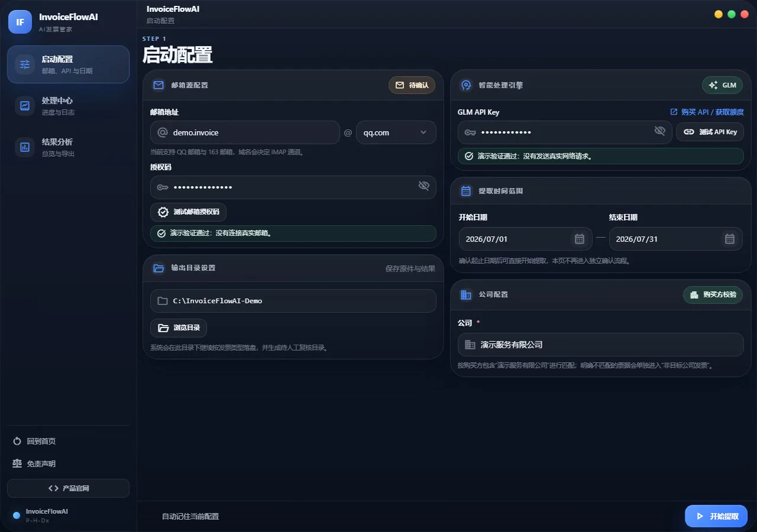Toggle visibility of GLM API Key
The width and height of the screenshot is (757, 532).
tap(660, 131)
